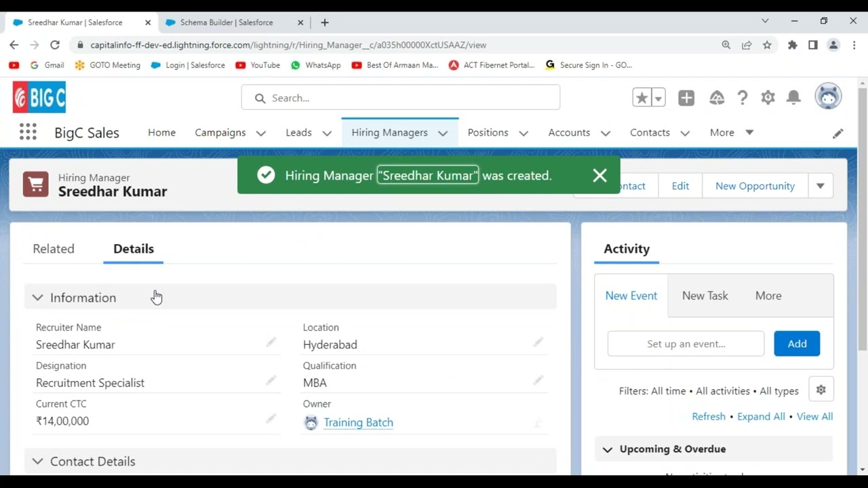Image resolution: width=868 pixels, height=488 pixels.
Task: Open activity timeline settings gear
Action: [x=821, y=390]
